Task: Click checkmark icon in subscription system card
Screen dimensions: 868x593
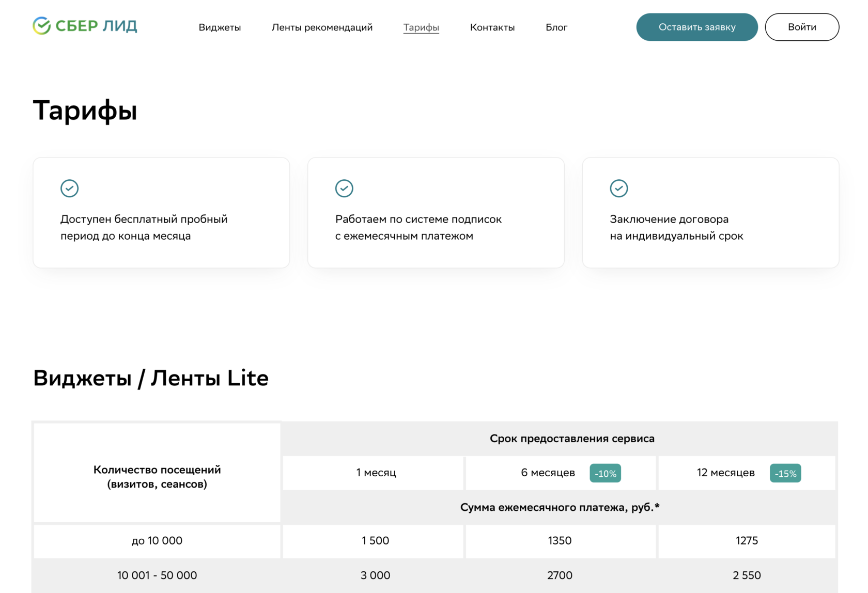Action: click(x=344, y=189)
